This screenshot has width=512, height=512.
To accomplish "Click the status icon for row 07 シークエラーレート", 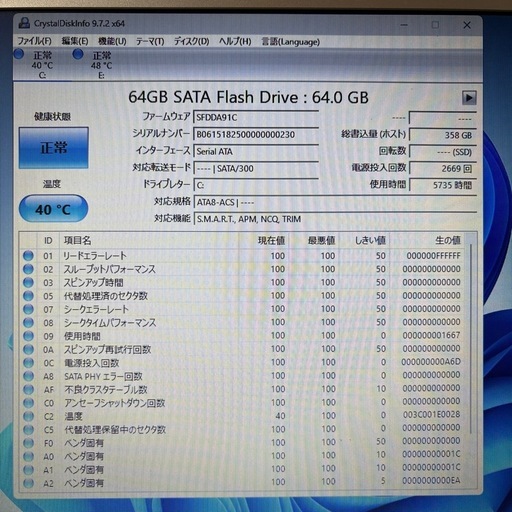I will pos(28,309).
